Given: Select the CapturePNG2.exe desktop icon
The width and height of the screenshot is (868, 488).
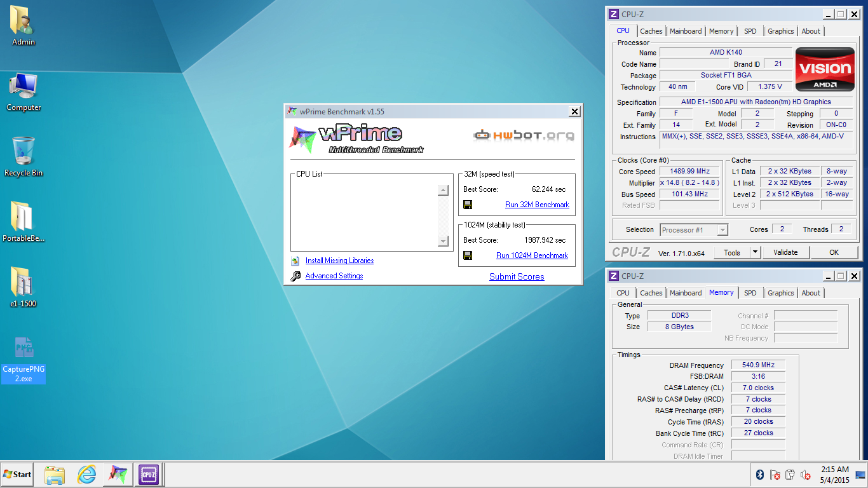Looking at the screenshot, I should (24, 359).
